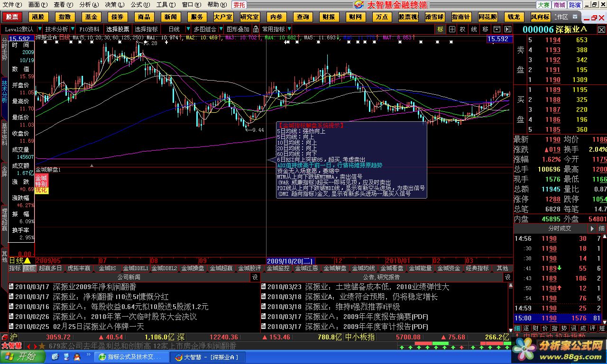Click the 2009/10/20(二) date marker on timeline
The image size is (607, 364).
coord(290,261)
